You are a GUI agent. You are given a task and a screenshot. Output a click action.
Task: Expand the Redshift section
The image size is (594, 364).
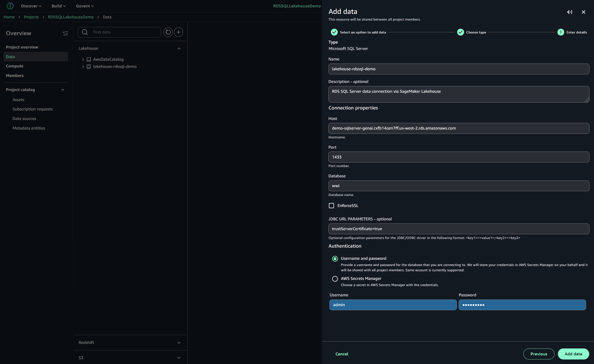click(x=179, y=342)
